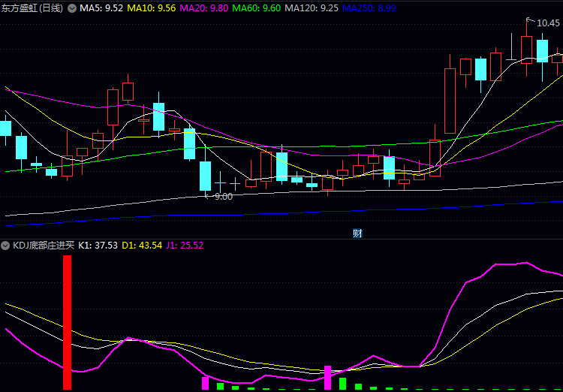Screen dimensions: 563x392
Task: Select the MA5: 9.52 label
Action: (101, 8)
